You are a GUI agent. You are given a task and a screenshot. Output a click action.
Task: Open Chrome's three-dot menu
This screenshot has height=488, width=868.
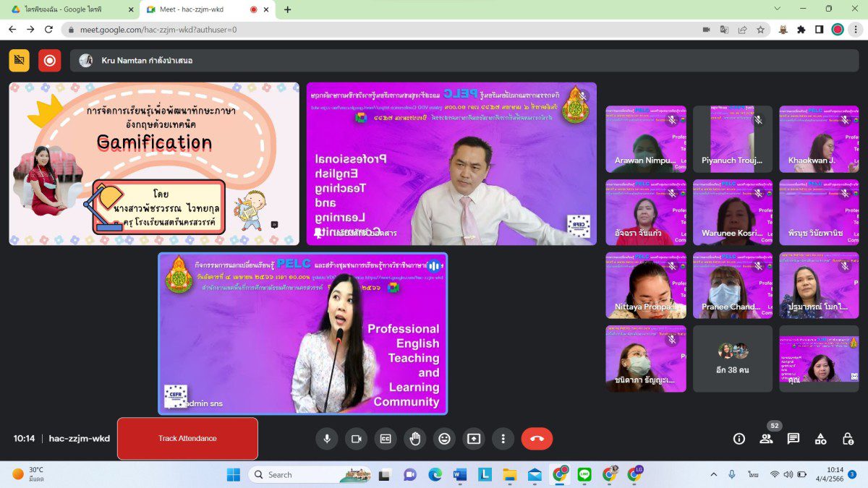(x=856, y=30)
